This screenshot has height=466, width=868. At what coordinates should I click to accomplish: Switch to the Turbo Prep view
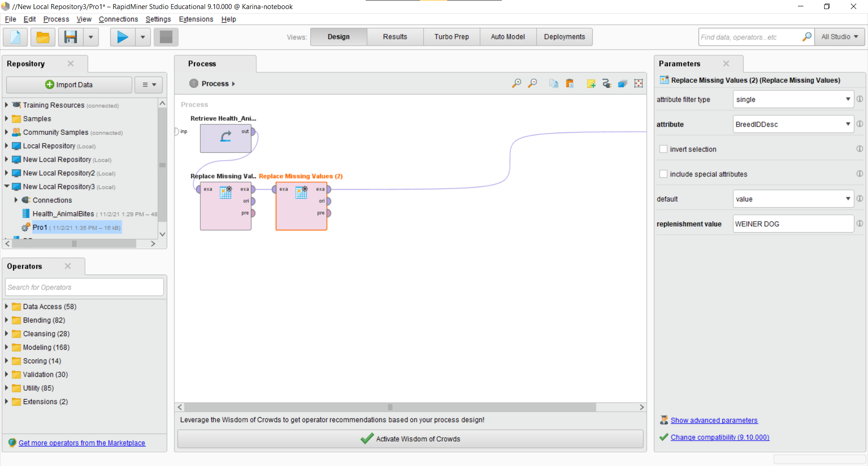tap(452, 37)
